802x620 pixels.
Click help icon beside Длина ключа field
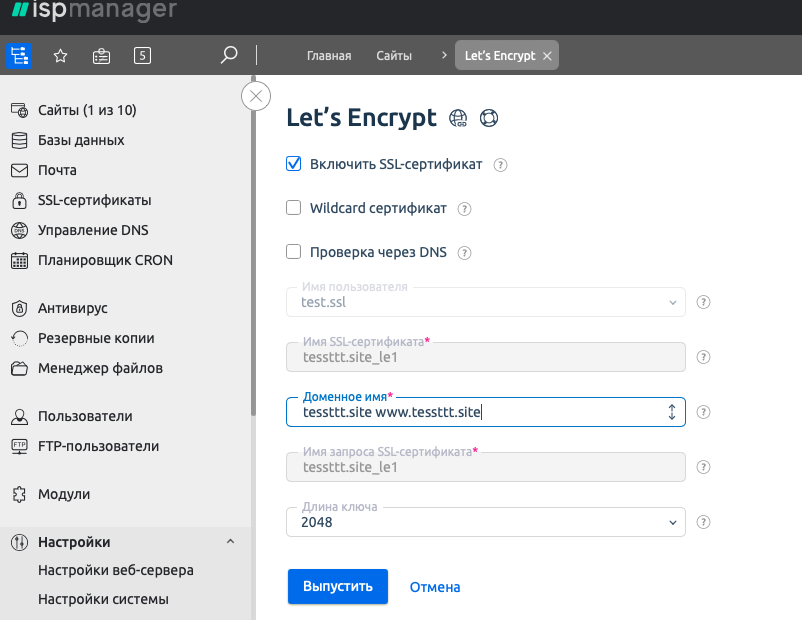pos(703,522)
